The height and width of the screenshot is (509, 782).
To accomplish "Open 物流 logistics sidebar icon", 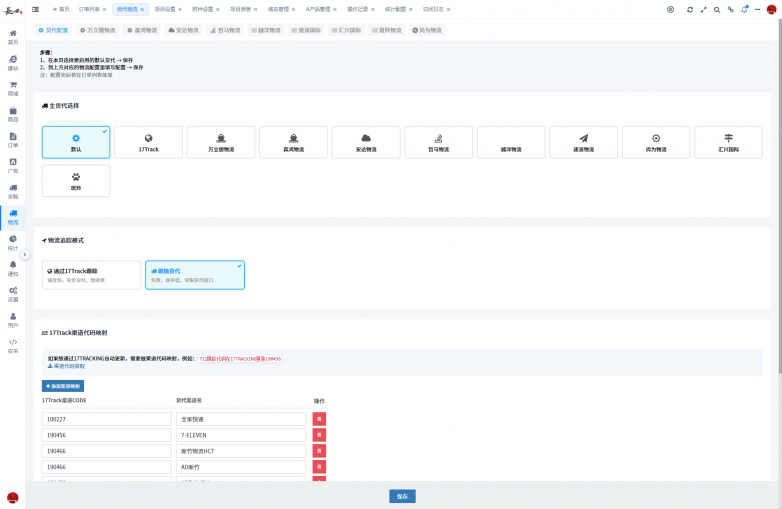I will coord(13,217).
